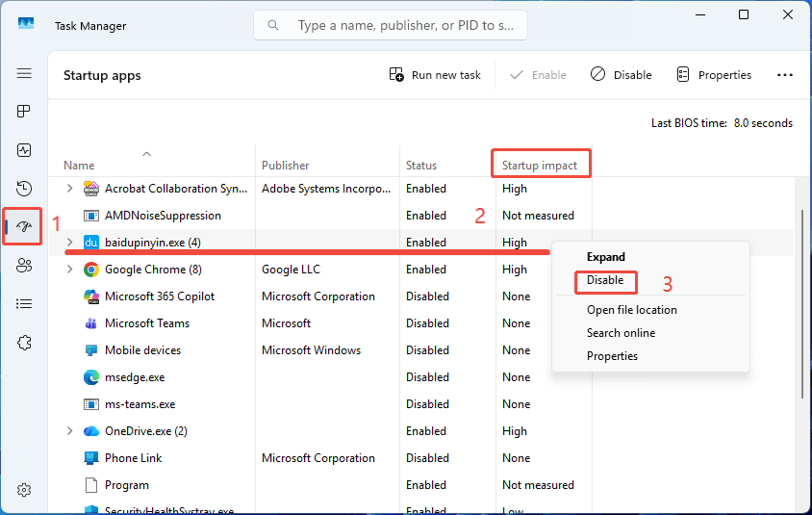Choose Properties in context menu
812x515 pixels.
612,356
